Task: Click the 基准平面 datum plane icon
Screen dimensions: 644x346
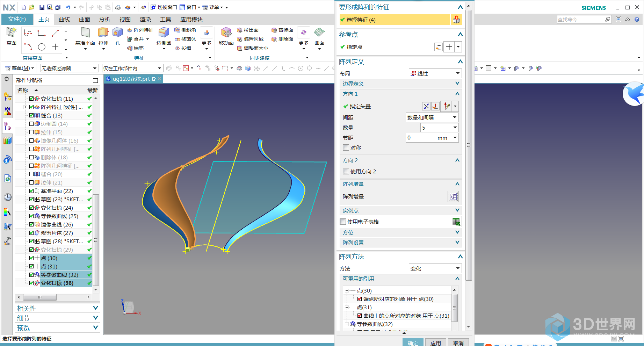Action: tap(85, 33)
